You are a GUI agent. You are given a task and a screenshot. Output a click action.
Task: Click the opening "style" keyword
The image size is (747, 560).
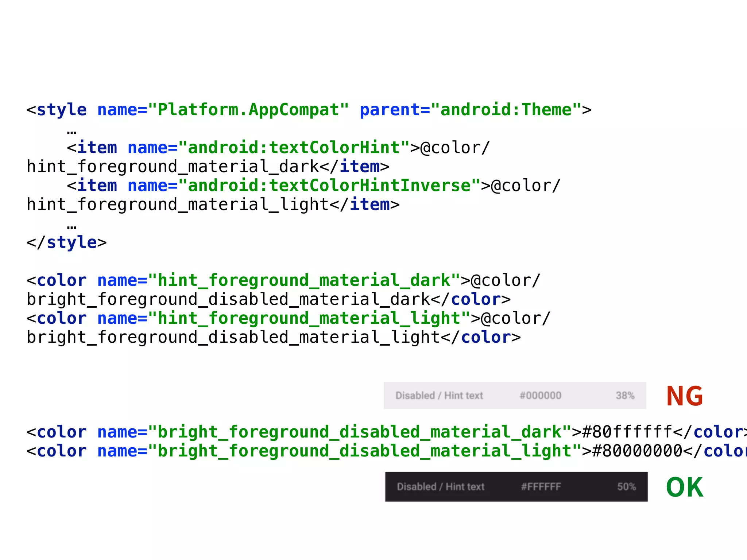tap(62, 110)
